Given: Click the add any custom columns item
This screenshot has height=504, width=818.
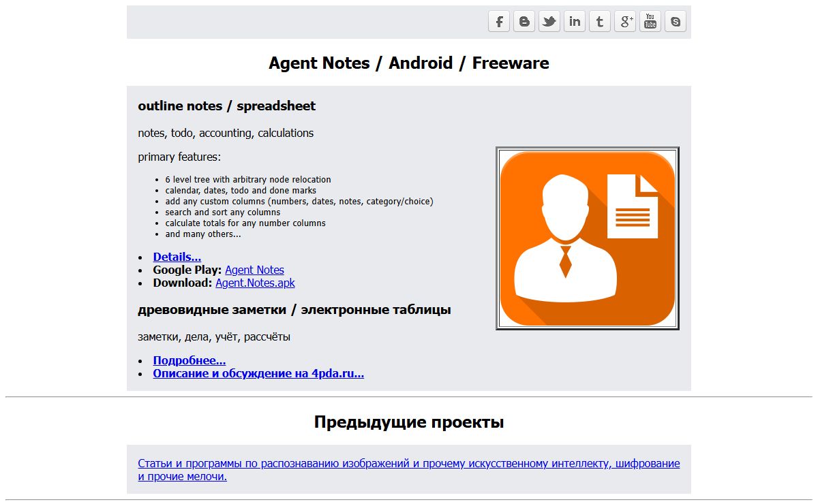Looking at the screenshot, I should coord(299,202).
